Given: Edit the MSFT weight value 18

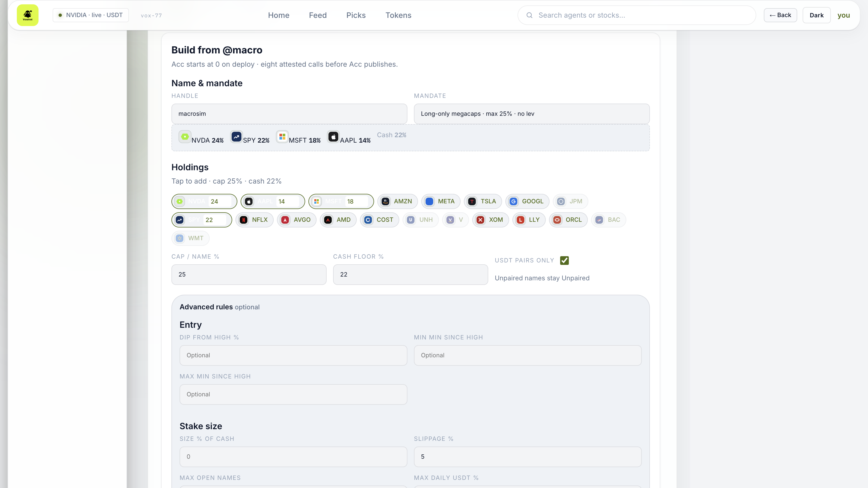Looking at the screenshot, I should click(356, 201).
